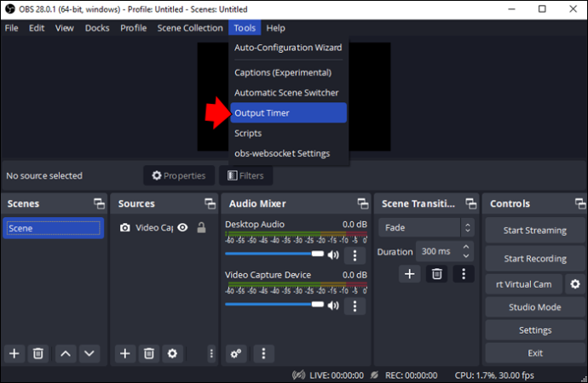Close the open Tools menu

tap(245, 28)
